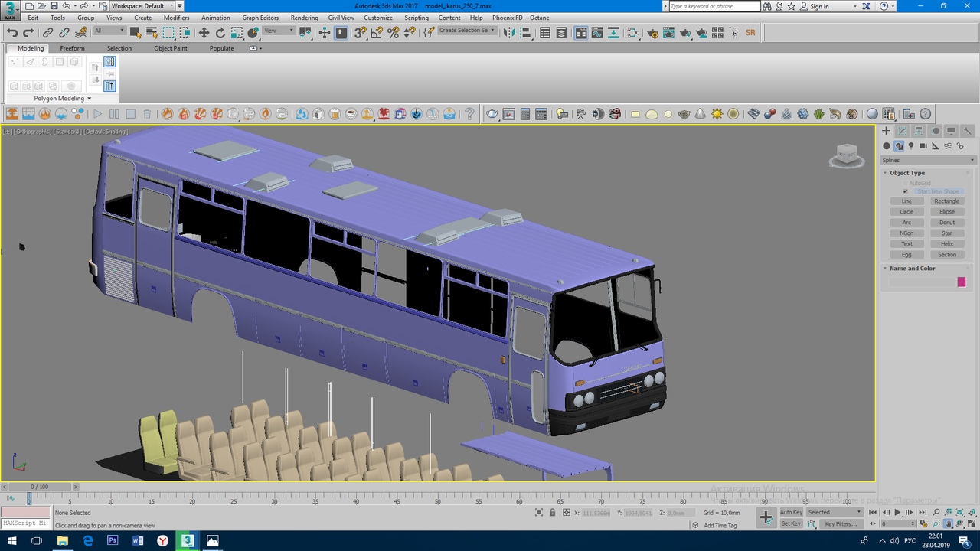Switch to the Freeform ribbon tab
This screenshot has width=980, height=551.
pos(72,48)
